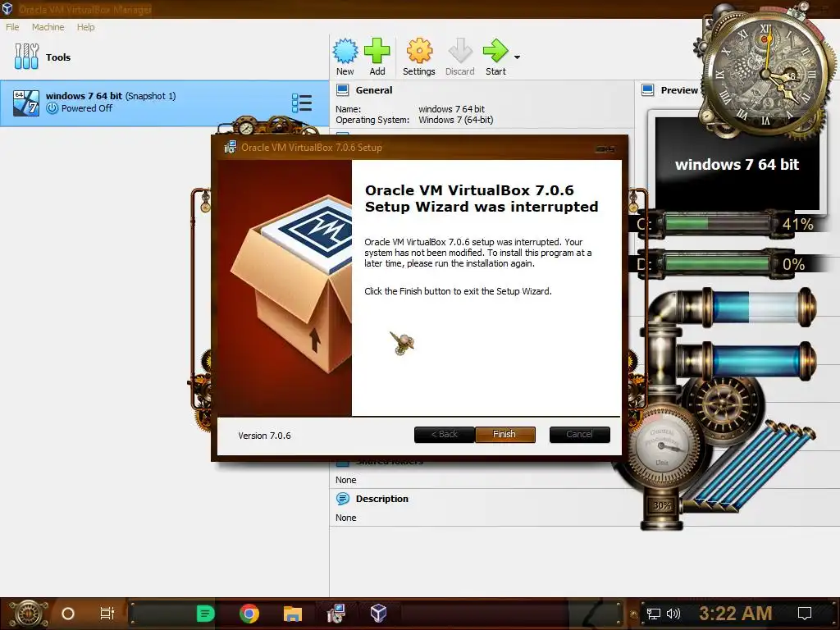The height and width of the screenshot is (630, 840).
Task: Click the Tools label in sidebar
Action: (58, 57)
